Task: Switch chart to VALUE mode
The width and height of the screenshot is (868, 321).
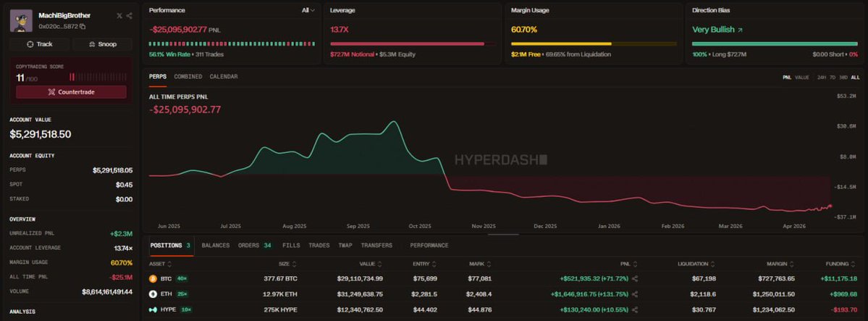Action: [x=802, y=77]
